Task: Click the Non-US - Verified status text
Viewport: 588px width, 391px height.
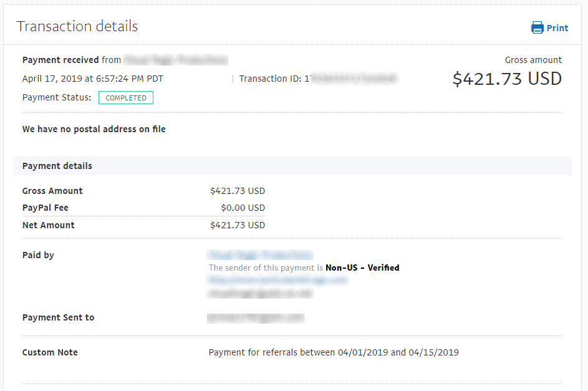Action: tap(362, 268)
